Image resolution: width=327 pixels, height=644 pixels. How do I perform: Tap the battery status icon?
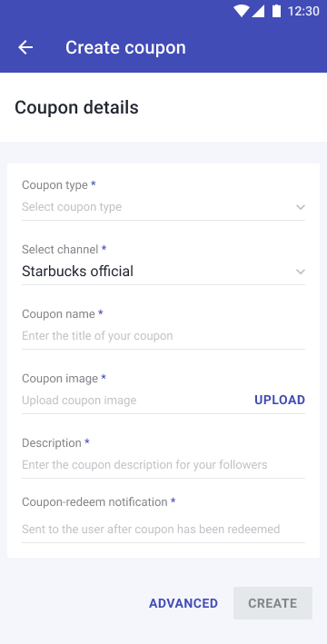[x=276, y=11]
